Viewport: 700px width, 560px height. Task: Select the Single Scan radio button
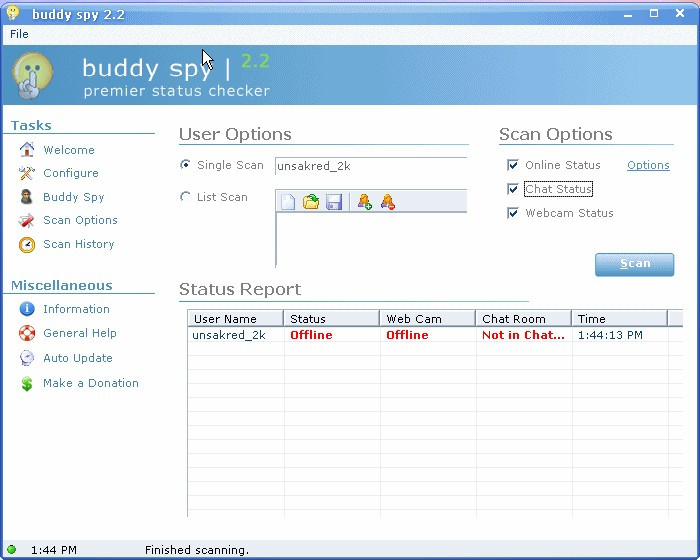pos(185,164)
